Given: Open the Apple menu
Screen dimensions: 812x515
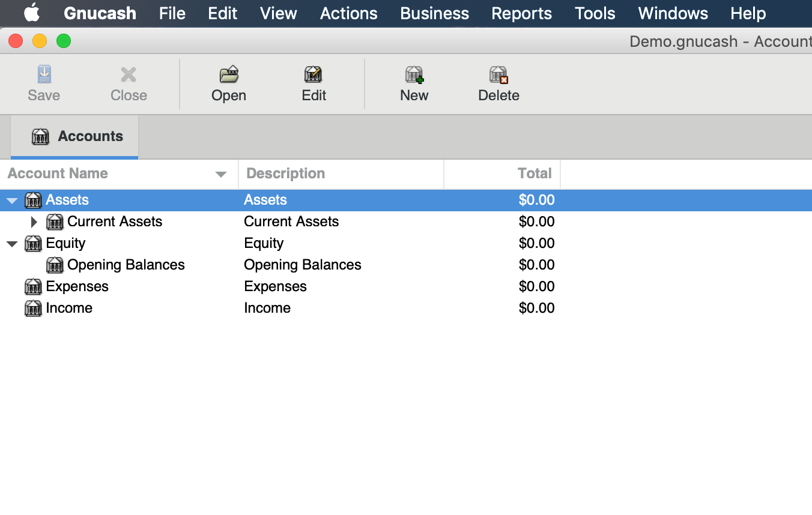Looking at the screenshot, I should [32, 13].
